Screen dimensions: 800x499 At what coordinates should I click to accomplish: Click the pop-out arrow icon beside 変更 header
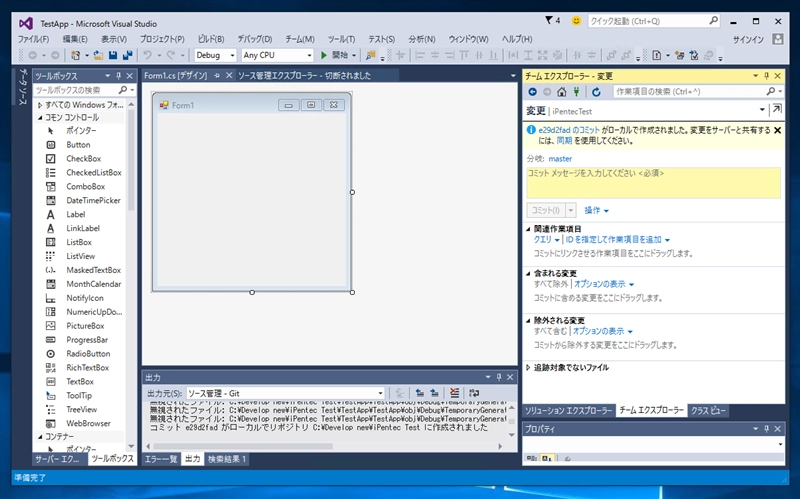tap(777, 109)
